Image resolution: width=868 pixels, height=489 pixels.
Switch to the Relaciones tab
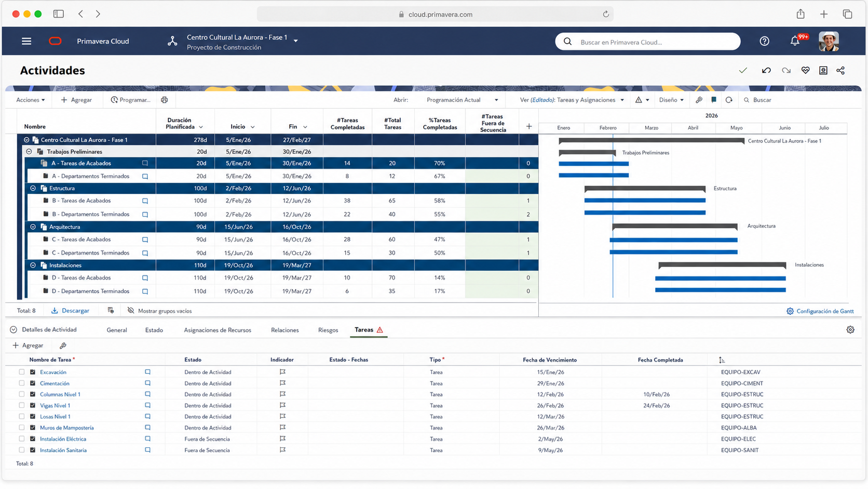point(284,330)
